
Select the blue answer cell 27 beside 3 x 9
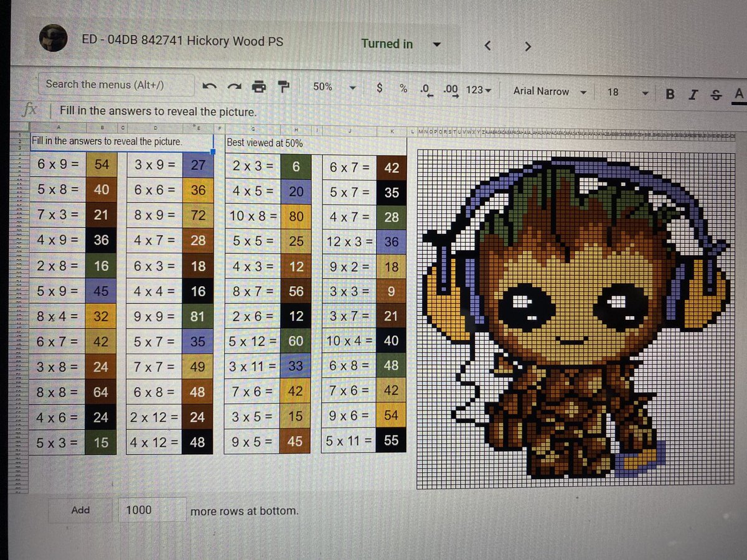[198, 166]
